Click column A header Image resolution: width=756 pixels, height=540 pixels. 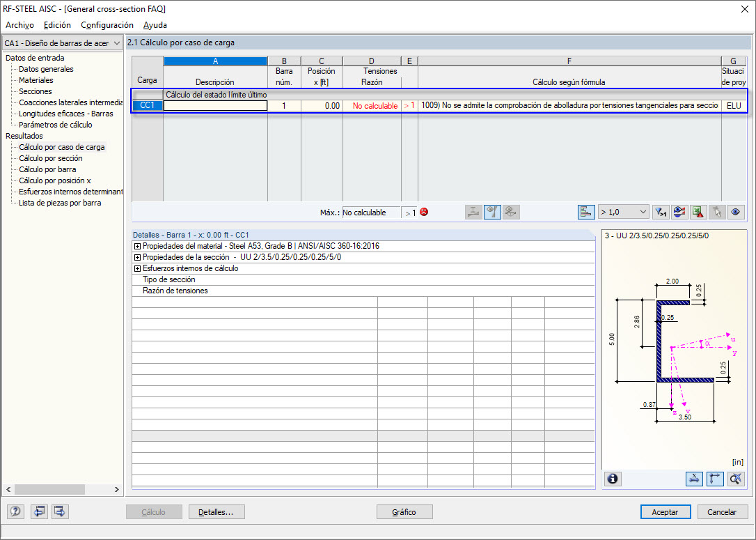(x=216, y=61)
